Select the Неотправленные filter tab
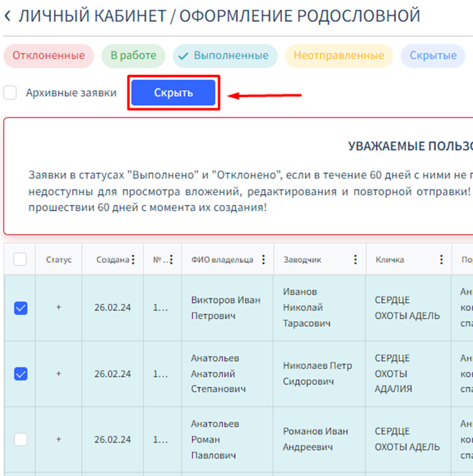Image resolution: width=473 pixels, height=476 pixels. (338, 56)
